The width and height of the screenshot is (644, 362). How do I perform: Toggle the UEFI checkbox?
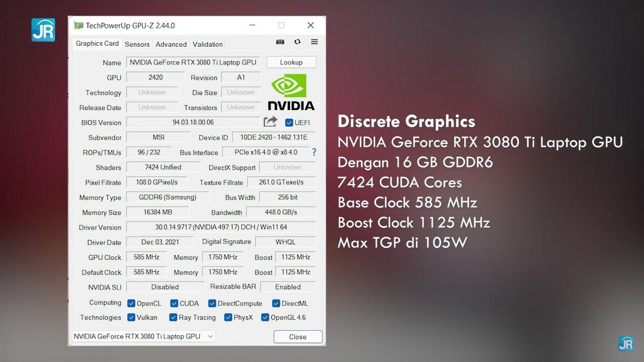pos(289,122)
